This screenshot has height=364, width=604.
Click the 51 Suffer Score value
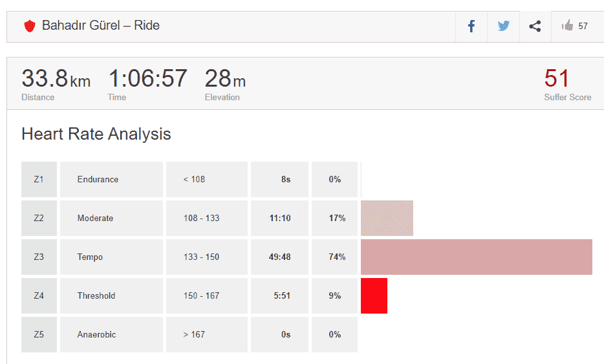pyautogui.click(x=557, y=79)
